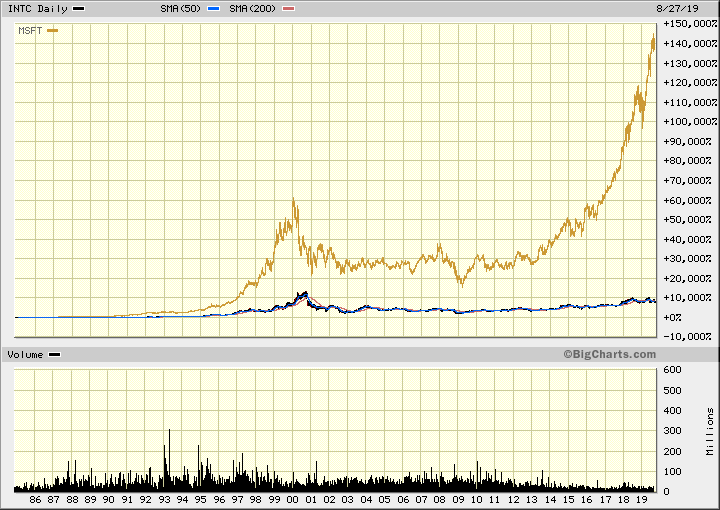The height and width of the screenshot is (510, 720).
Task: Click the +50,000% axis label
Action: (687, 219)
